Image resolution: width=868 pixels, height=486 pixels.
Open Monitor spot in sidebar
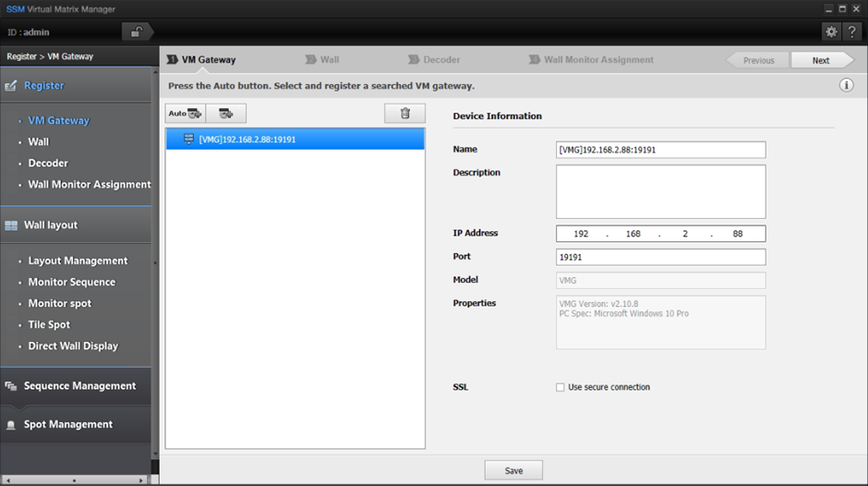point(60,303)
